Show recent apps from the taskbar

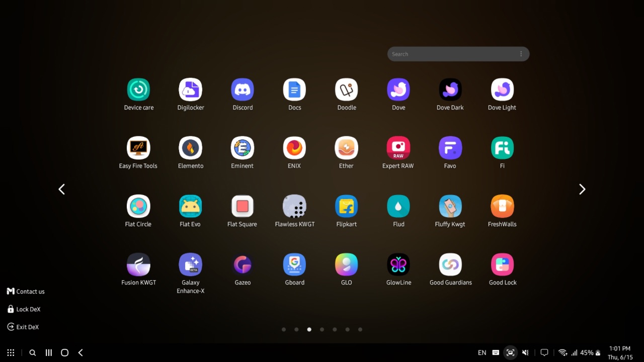click(x=49, y=353)
